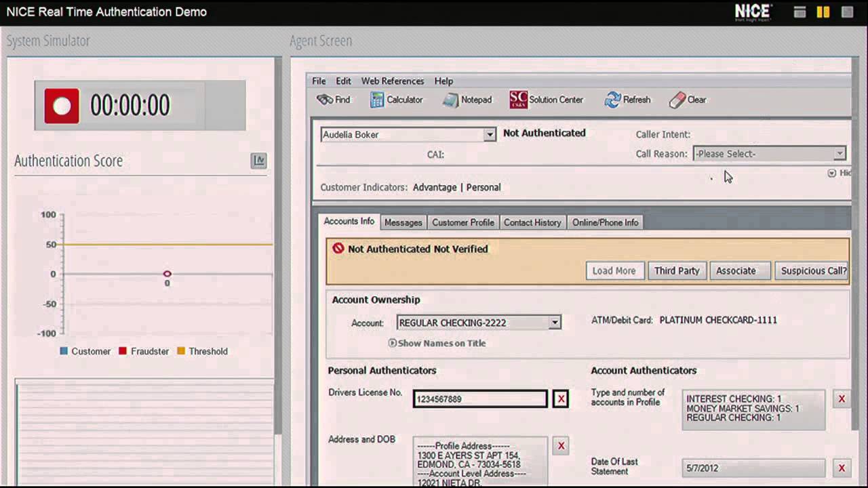Click the Threshold legend orange swatch
Screen dimensions: 868x488
[x=181, y=351]
